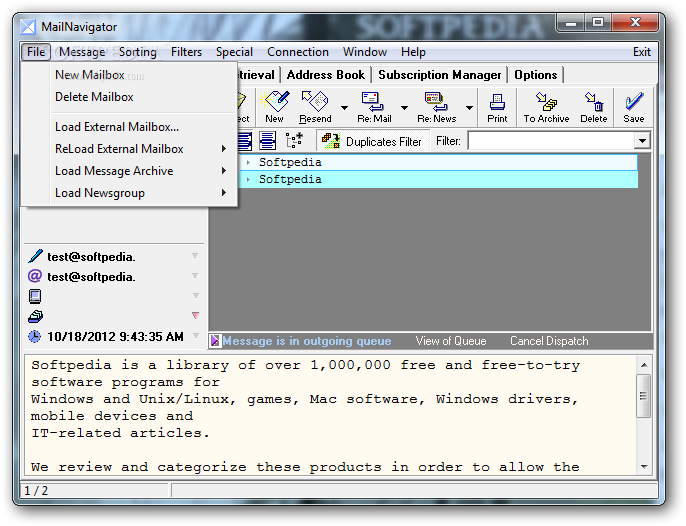The image size is (686, 526).
Task: Expand the highlighted second Softpedia message
Action: 248,179
